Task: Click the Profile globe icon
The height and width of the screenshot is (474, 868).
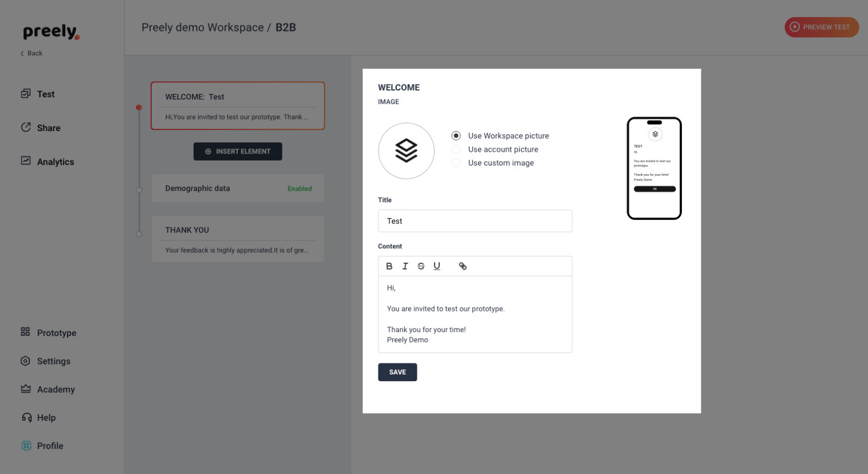Action: 26,445
